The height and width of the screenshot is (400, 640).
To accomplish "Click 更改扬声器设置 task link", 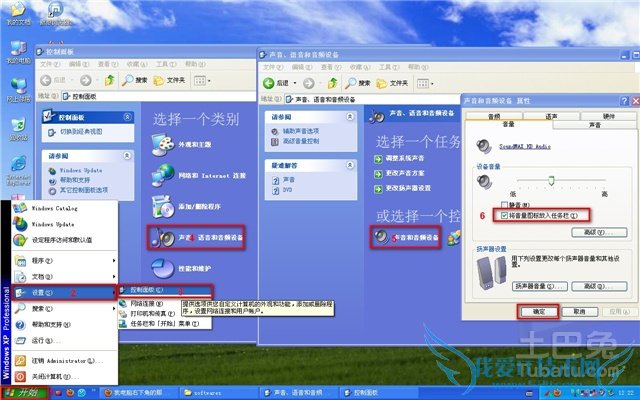I will 408,188.
